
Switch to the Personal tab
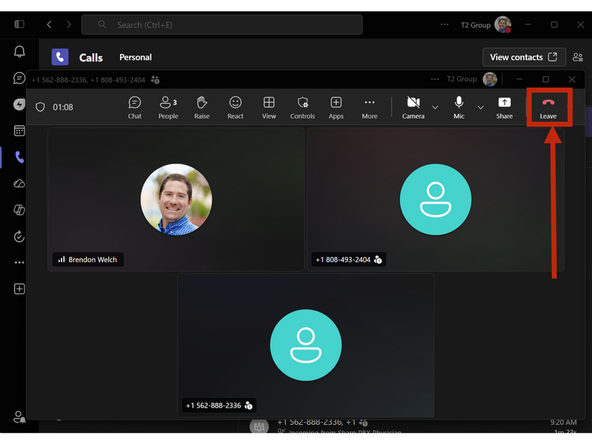[x=136, y=57]
